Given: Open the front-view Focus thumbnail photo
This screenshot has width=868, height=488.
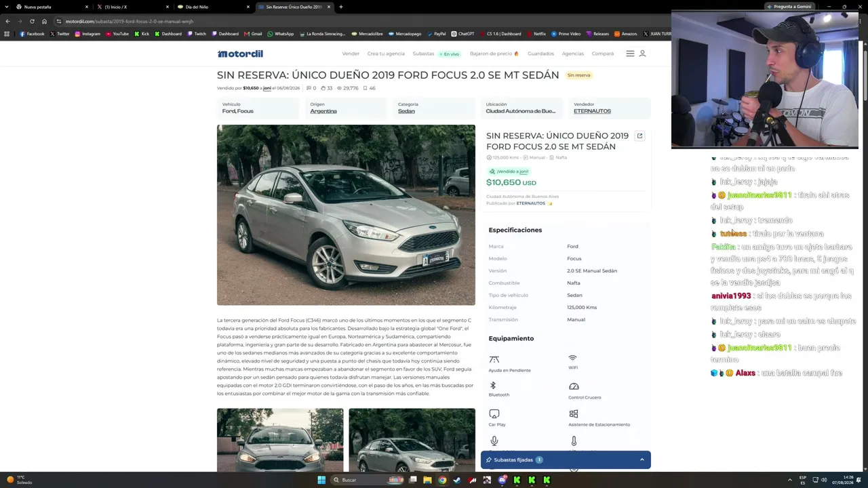Looking at the screenshot, I should (x=280, y=440).
